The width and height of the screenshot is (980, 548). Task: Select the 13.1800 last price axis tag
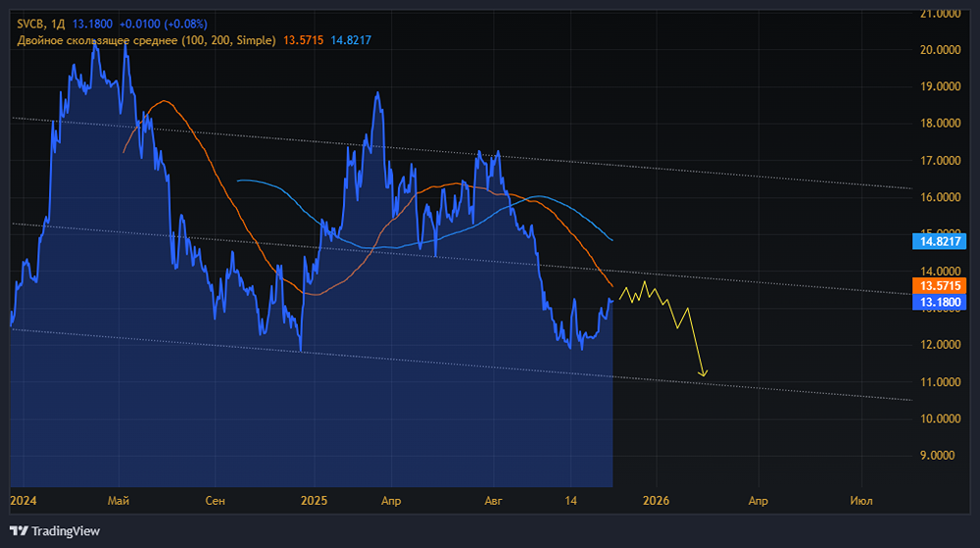(939, 302)
